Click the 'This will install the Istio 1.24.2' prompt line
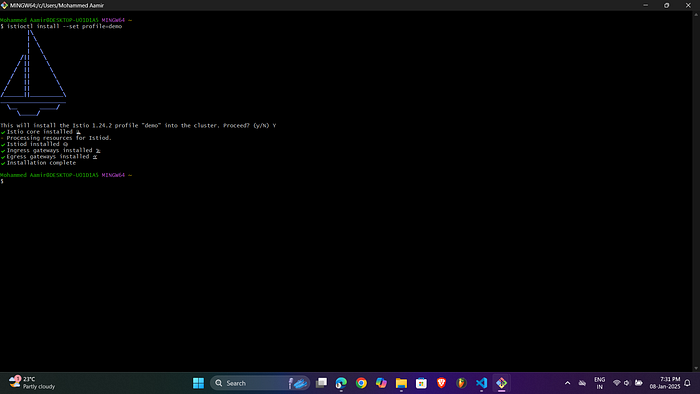This screenshot has width=700, height=394. 138,126
